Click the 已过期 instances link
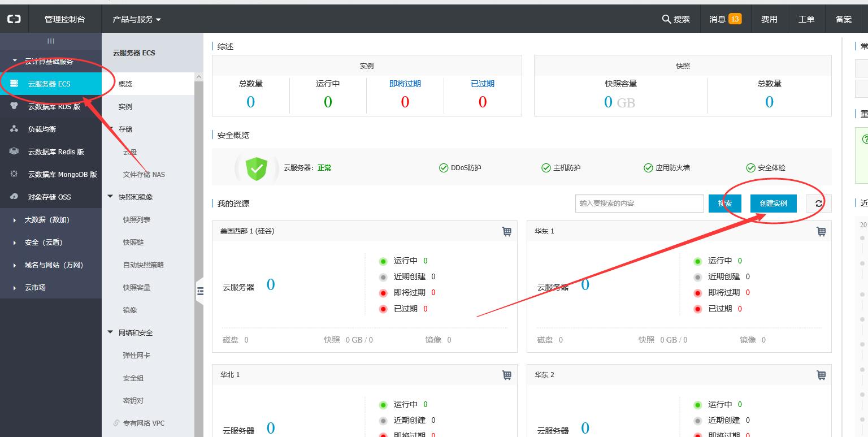 tap(483, 84)
